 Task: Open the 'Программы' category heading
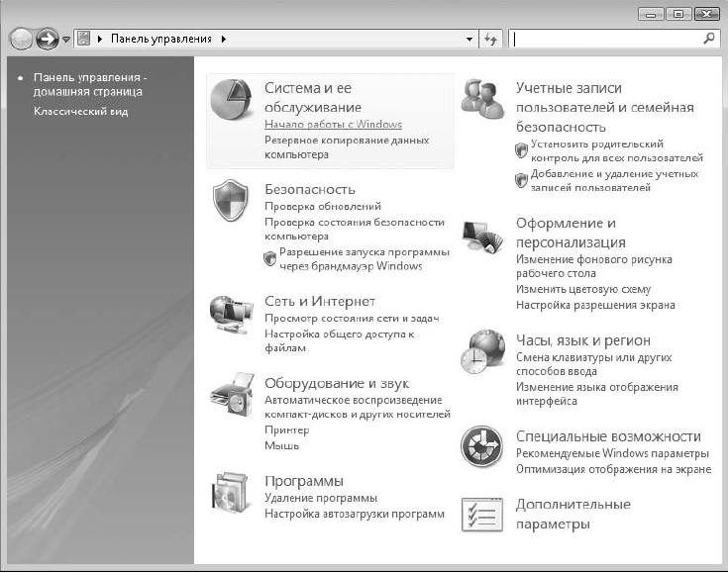(304, 481)
